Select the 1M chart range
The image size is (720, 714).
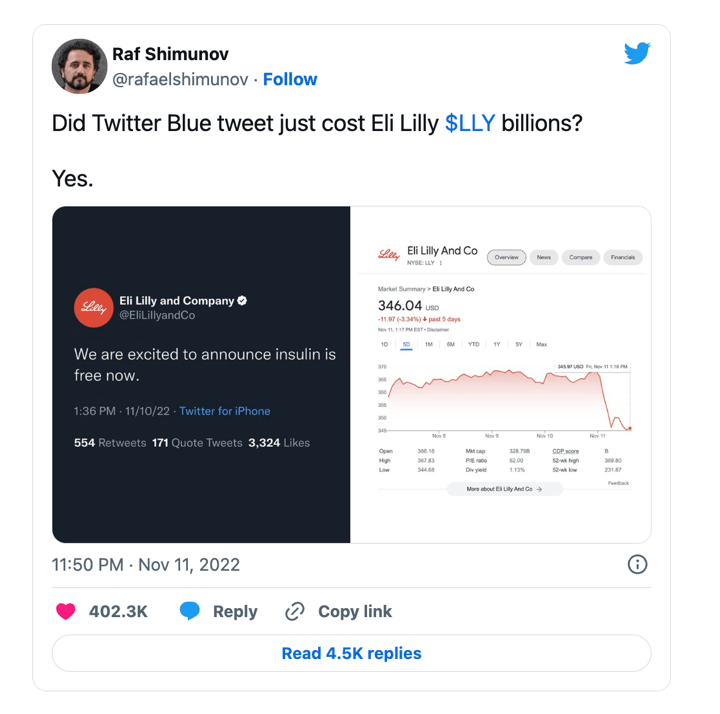pos(428,344)
